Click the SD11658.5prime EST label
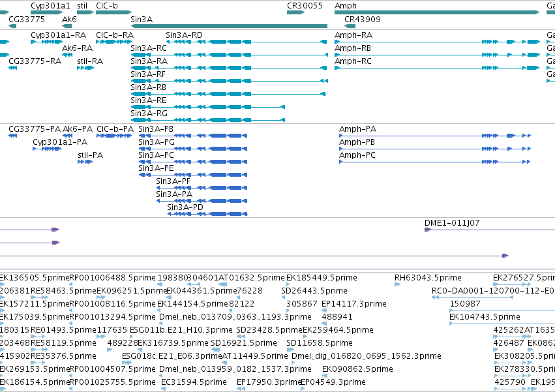This screenshot has height=392, width=555. coord(320,344)
